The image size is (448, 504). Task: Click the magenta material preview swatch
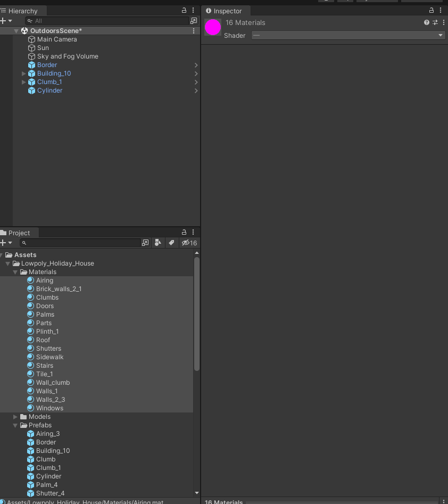tap(213, 28)
